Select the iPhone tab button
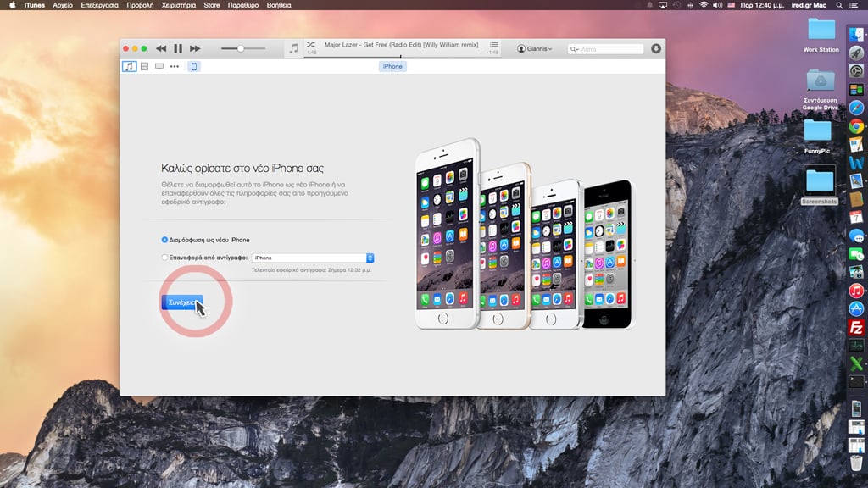The width and height of the screenshot is (868, 488). [392, 66]
